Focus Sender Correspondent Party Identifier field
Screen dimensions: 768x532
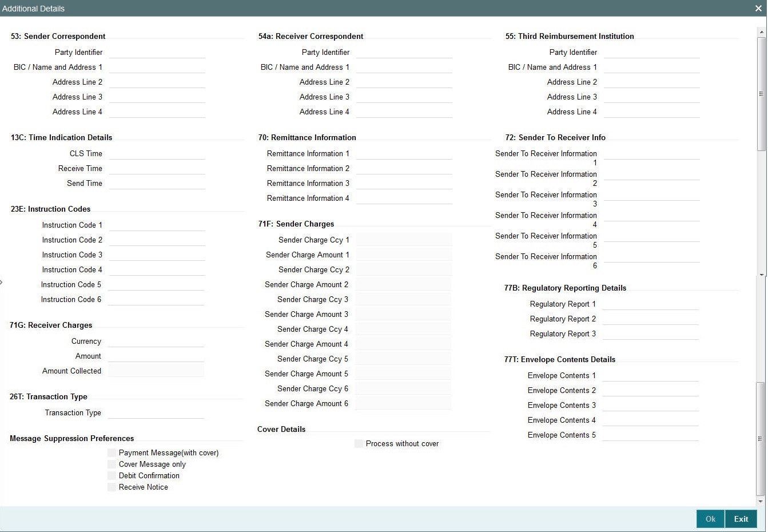coord(157,52)
